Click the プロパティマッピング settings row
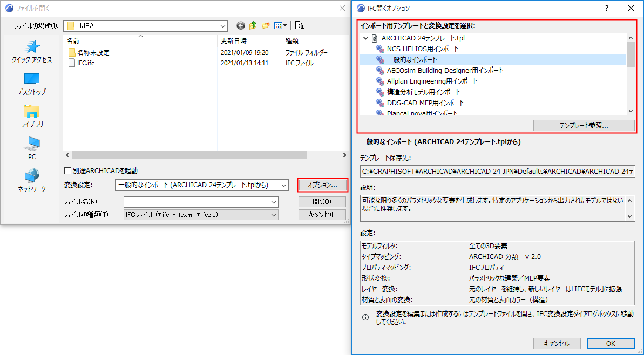 point(497,267)
